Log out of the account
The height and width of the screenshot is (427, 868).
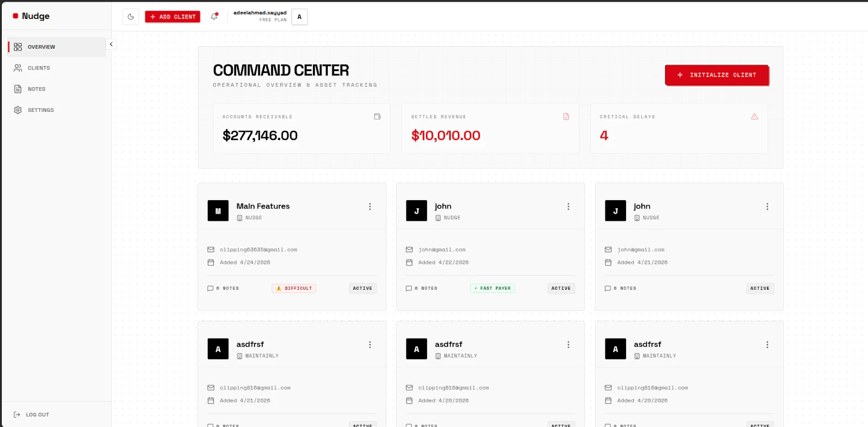(31, 415)
